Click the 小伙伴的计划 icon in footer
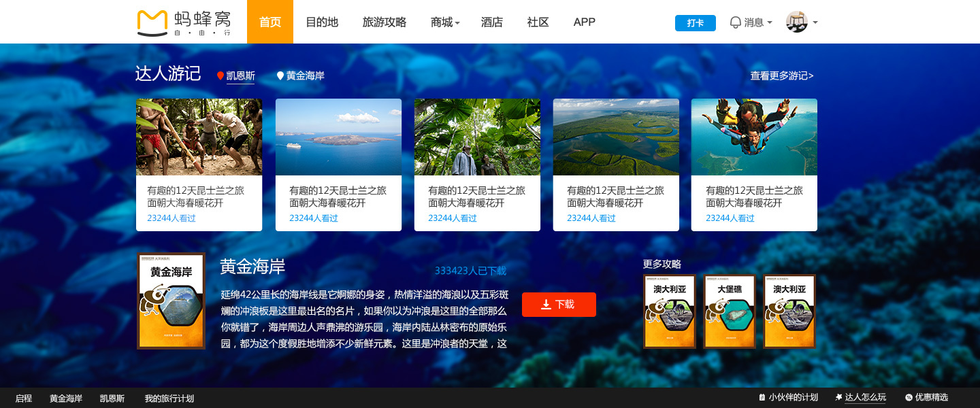 pyautogui.click(x=762, y=398)
